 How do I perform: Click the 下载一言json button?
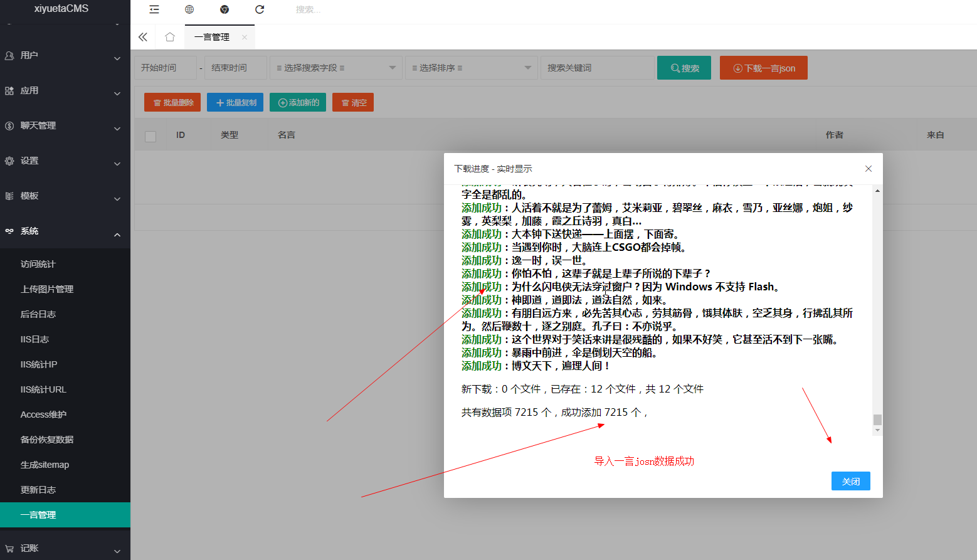click(763, 67)
